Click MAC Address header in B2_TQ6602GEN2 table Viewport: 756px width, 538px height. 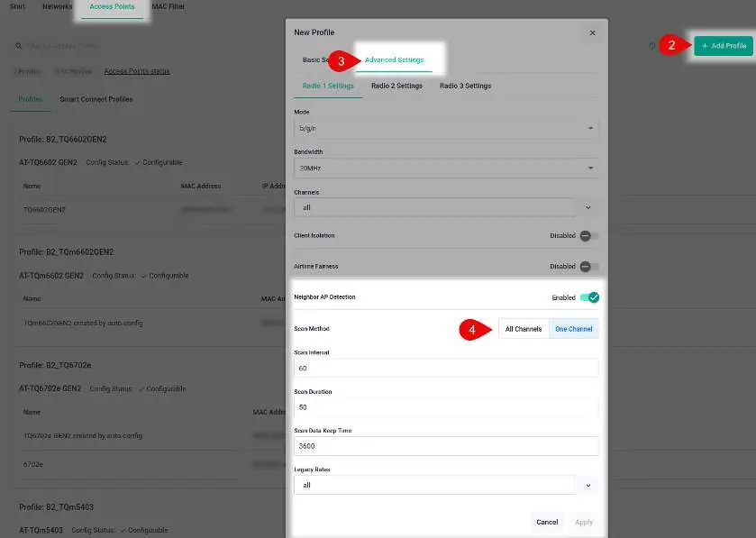(201, 186)
